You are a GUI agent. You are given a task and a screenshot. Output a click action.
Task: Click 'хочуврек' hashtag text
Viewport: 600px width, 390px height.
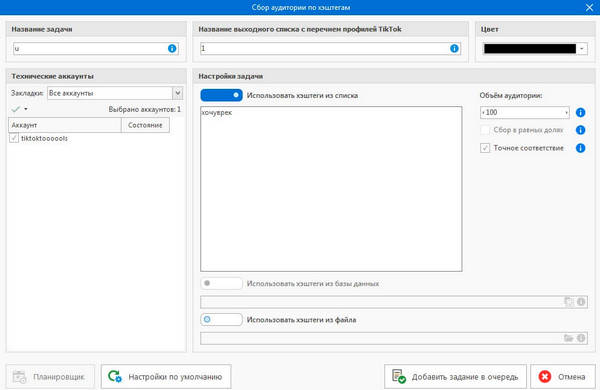[x=217, y=113]
